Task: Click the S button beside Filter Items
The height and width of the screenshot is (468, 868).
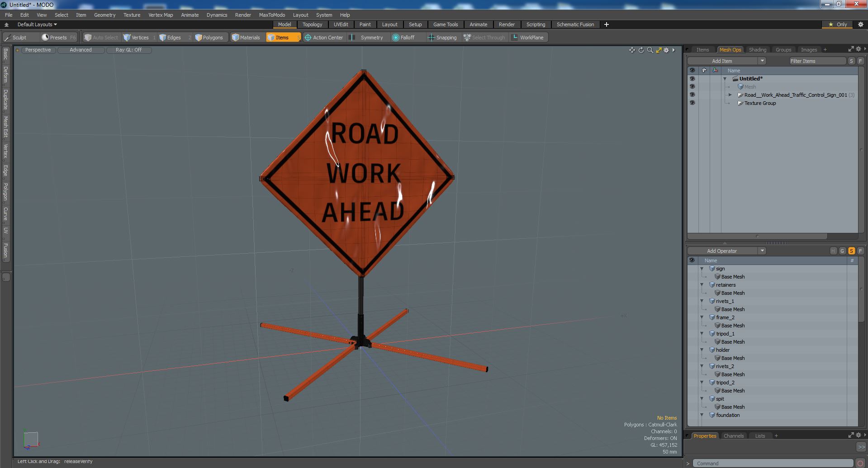Action: pos(851,61)
